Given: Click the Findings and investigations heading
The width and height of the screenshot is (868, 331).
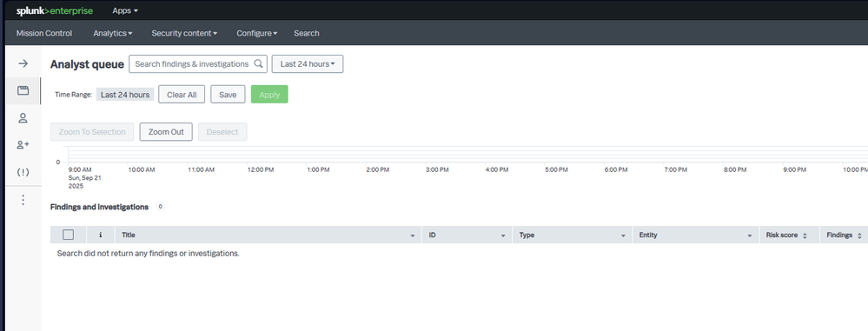Looking at the screenshot, I should pyautogui.click(x=99, y=207).
